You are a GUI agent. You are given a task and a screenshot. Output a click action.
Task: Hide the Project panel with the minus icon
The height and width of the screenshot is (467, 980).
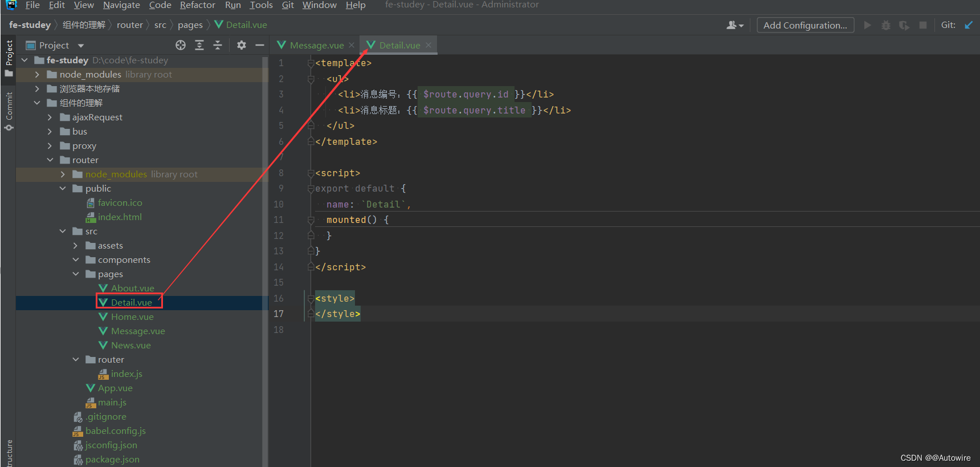pos(260,45)
